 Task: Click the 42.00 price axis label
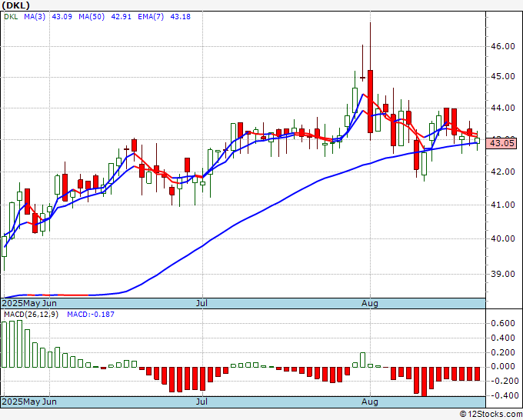[x=503, y=172]
